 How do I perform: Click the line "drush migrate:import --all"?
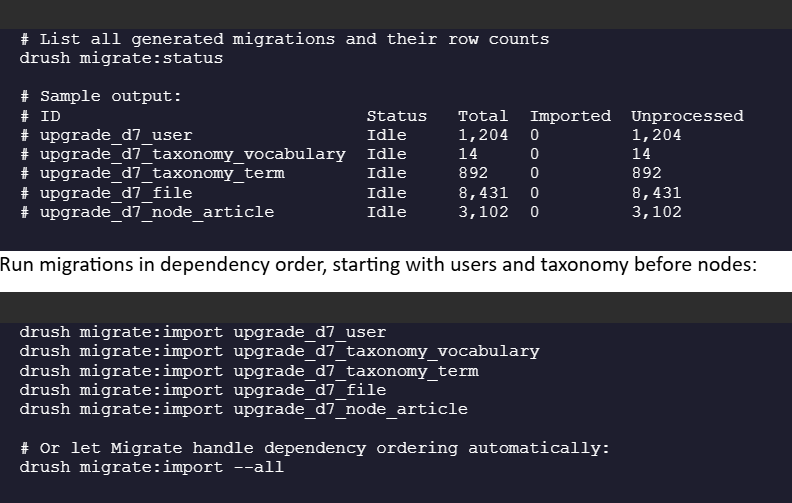tap(152, 467)
